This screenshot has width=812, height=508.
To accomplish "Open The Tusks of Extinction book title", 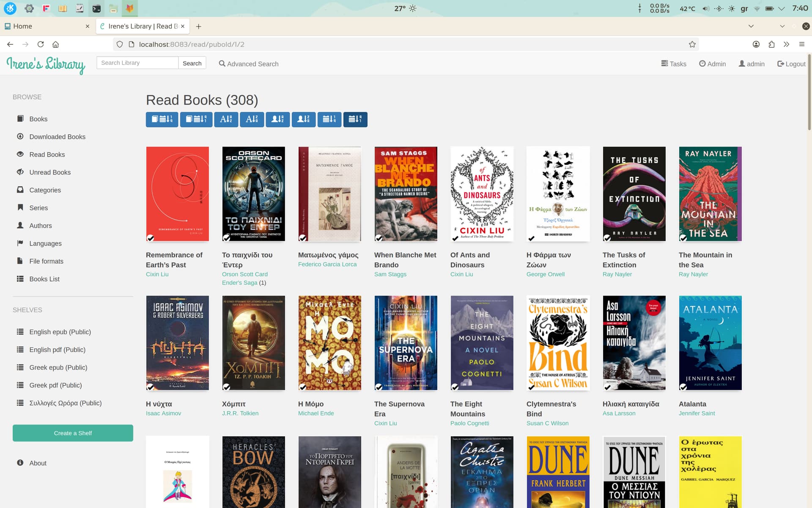I will pos(624,260).
